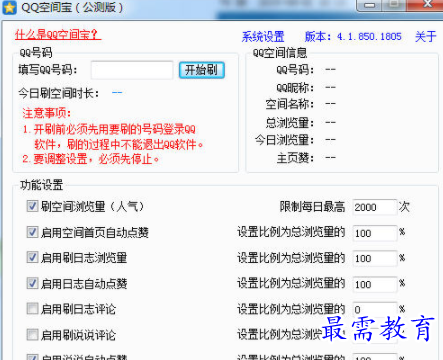Uncheck 启用刷日志浏览量 checkbox

tap(32, 257)
